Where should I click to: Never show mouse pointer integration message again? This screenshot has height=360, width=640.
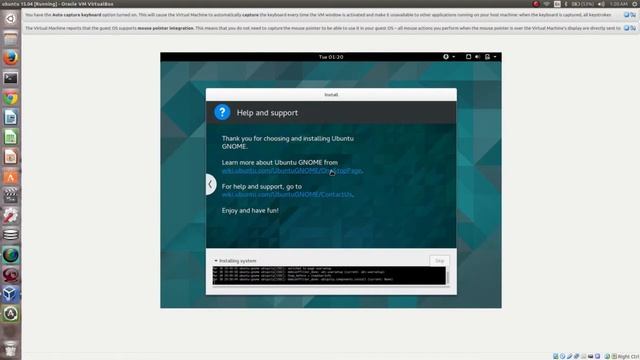click(633, 28)
